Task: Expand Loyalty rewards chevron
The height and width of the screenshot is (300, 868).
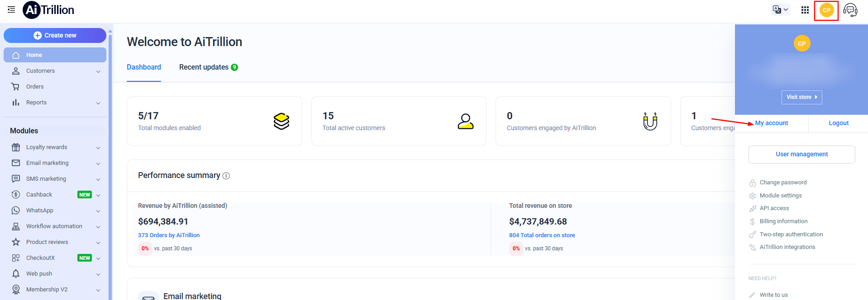Action: [98, 148]
